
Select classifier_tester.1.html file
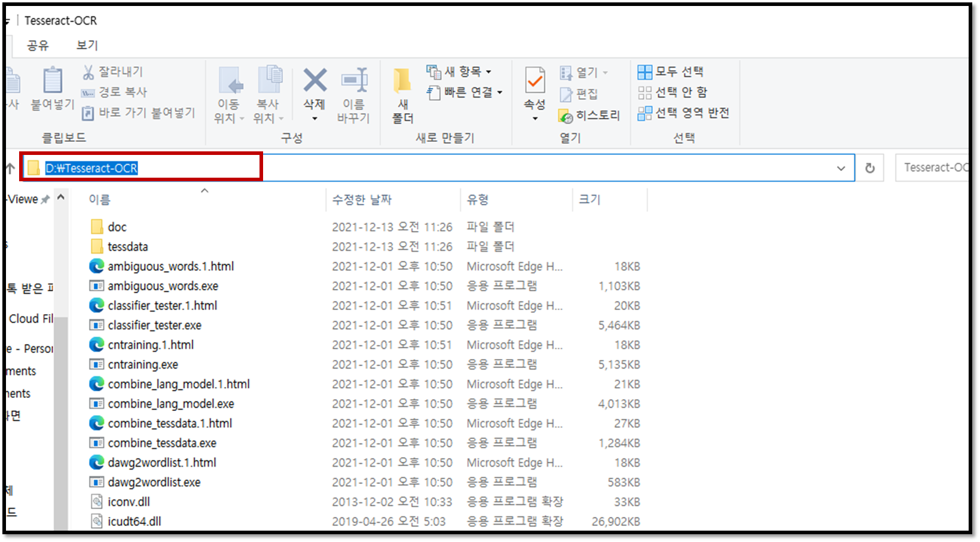tap(162, 306)
